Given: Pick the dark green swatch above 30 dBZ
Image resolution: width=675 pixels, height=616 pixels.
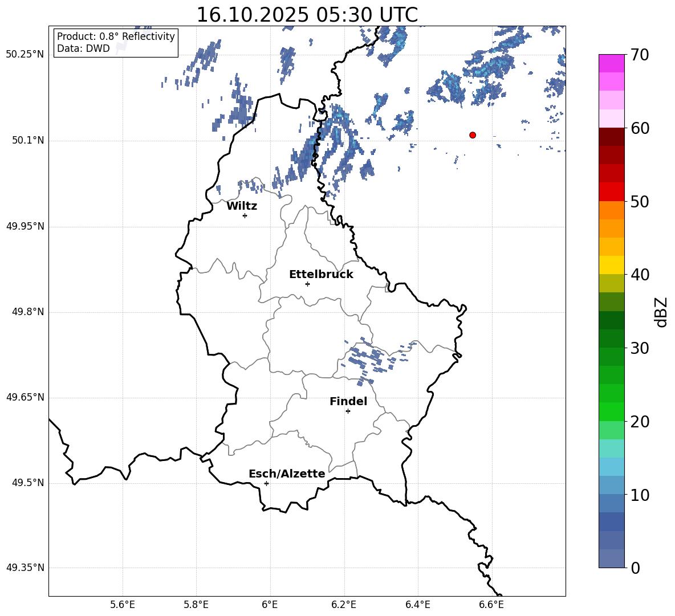Looking at the screenshot, I should coord(612,338).
